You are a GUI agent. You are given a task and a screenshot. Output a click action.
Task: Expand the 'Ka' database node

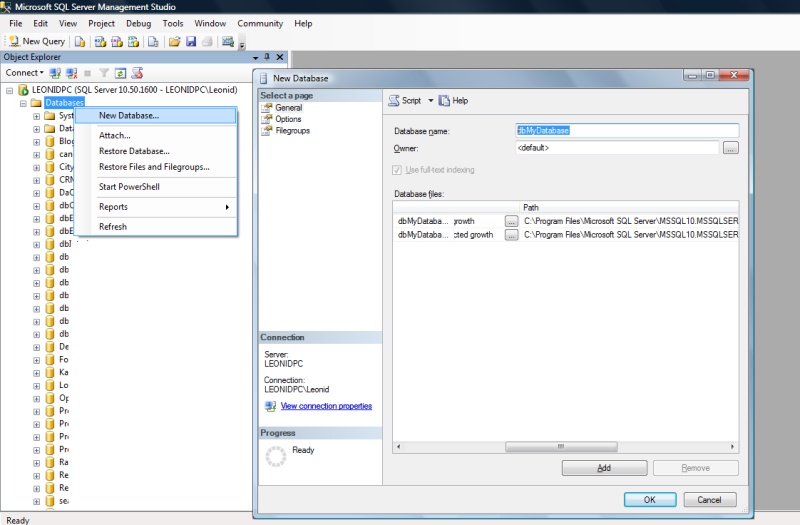(36, 373)
